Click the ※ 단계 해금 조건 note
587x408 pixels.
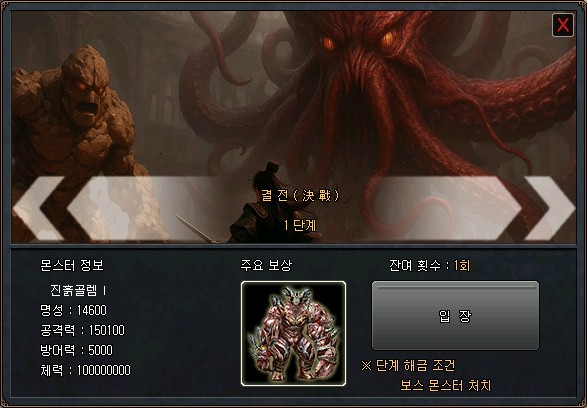[408, 365]
